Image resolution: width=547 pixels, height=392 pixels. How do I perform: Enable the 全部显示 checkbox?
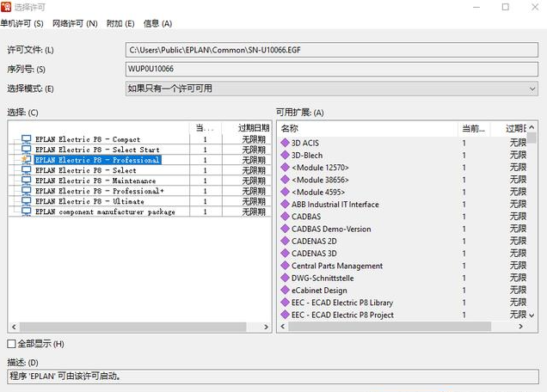12,344
